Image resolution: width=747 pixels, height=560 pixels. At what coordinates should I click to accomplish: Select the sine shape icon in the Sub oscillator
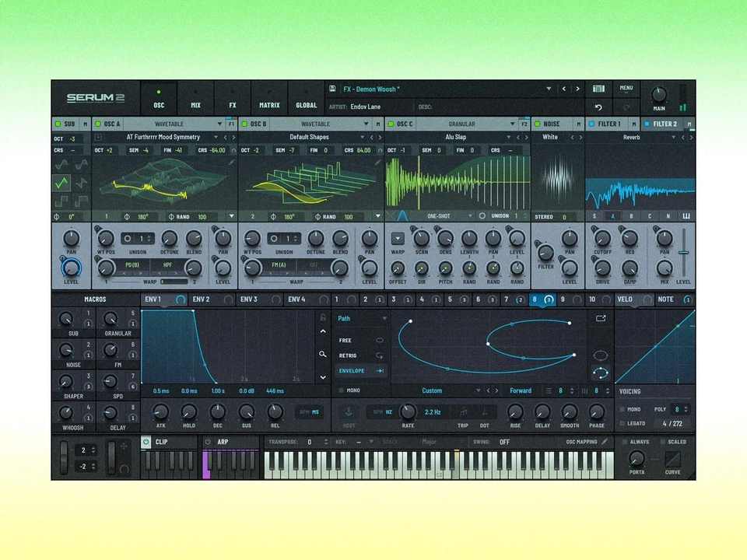[x=61, y=165]
